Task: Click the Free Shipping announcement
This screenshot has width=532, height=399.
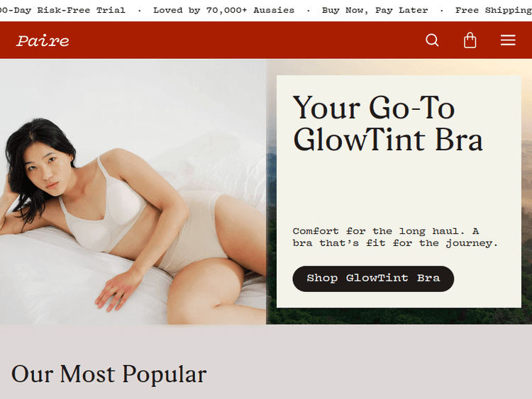Action: point(494,10)
